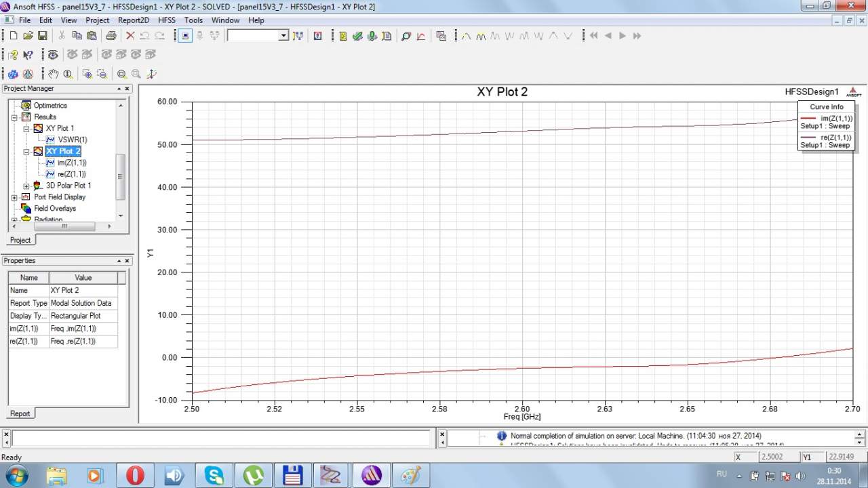Click the Save project icon
Screen dimensions: 868x488
tap(42, 36)
